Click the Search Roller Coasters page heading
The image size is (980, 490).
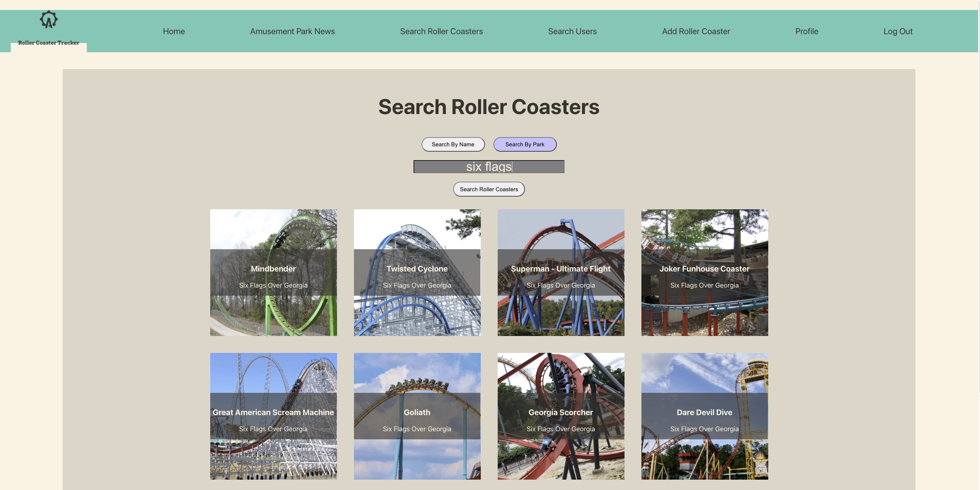click(489, 107)
